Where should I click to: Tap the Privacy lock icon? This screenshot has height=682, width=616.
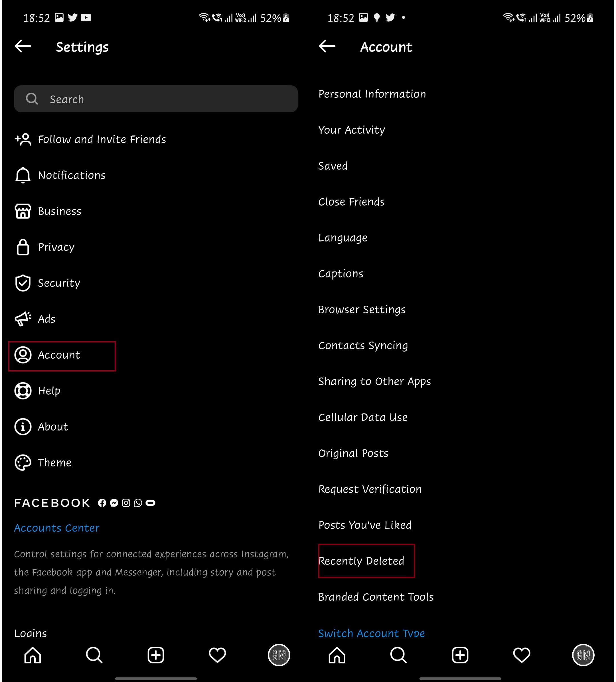23,247
